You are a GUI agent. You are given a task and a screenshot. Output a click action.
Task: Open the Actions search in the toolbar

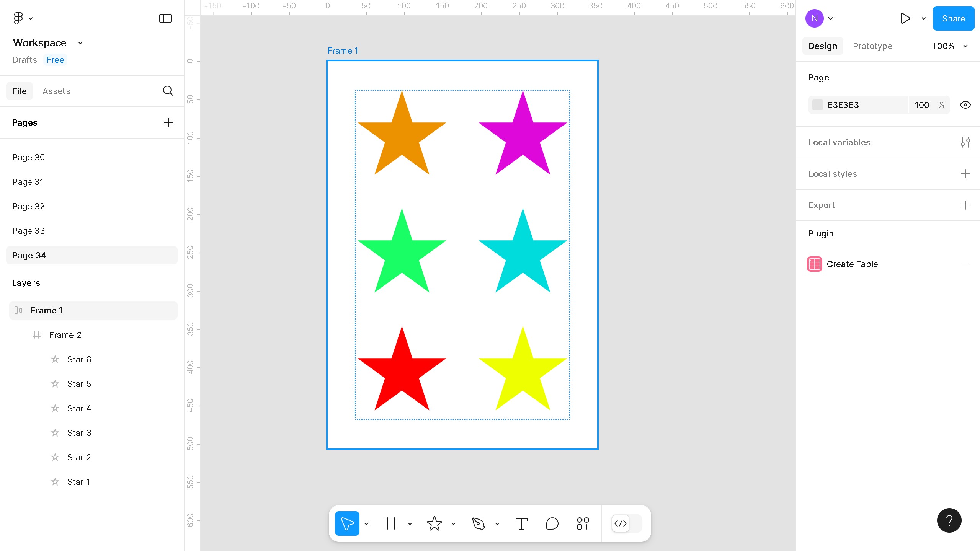[x=582, y=523]
